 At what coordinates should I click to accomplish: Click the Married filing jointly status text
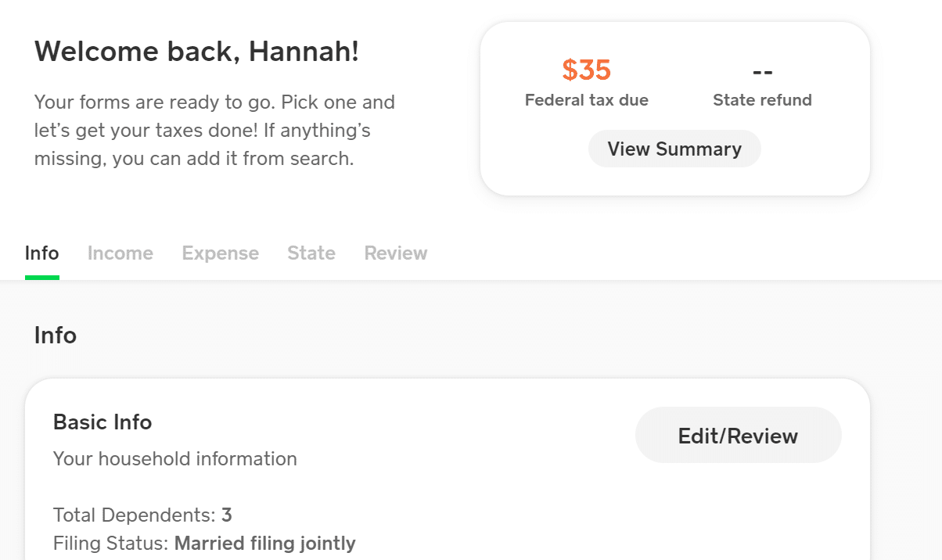point(265,543)
